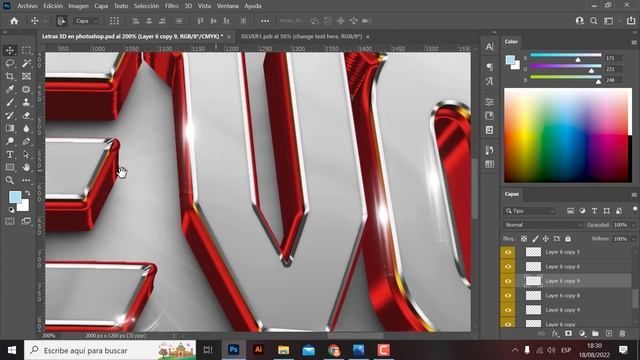Open the Normal blend mode dropdown
This screenshot has width=640, height=360.
coord(543,225)
